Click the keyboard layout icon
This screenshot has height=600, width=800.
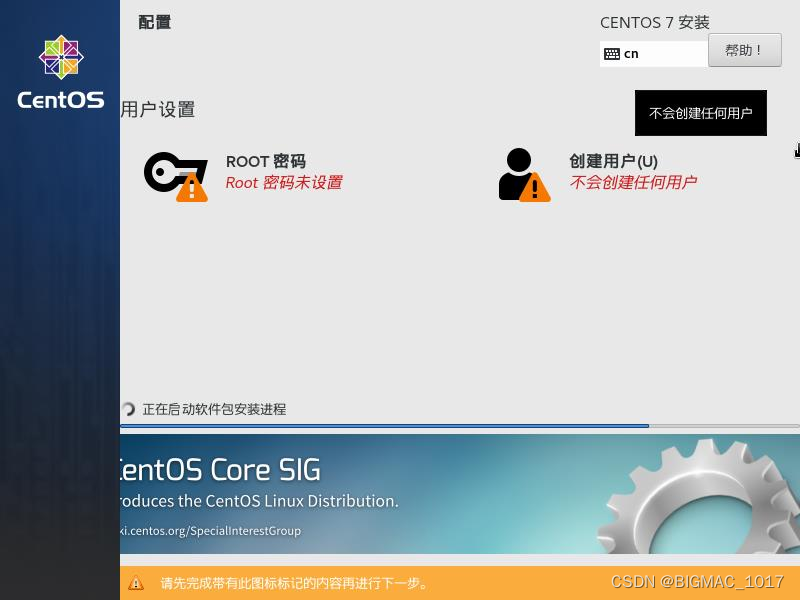[x=611, y=54]
